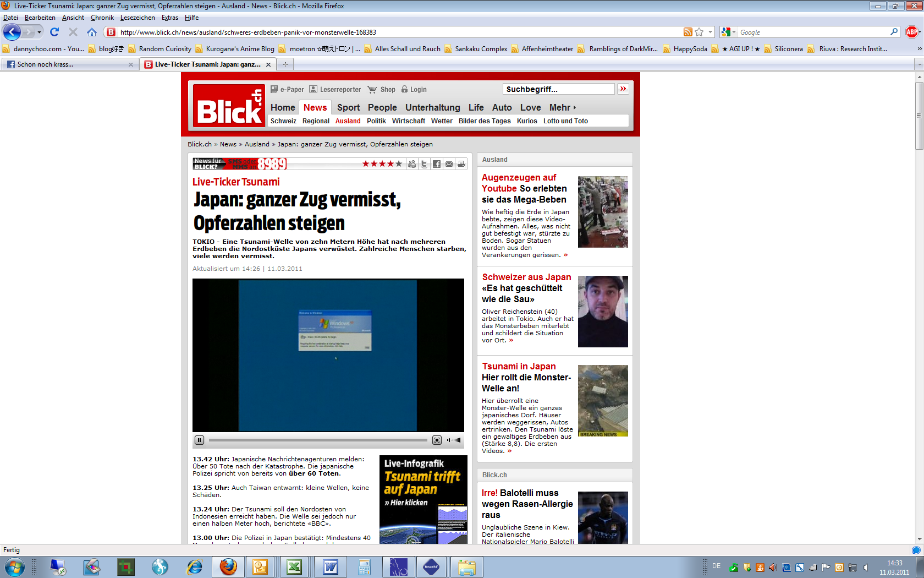Click the RSS feed icon in address bar
924x578 pixels.
688,32
